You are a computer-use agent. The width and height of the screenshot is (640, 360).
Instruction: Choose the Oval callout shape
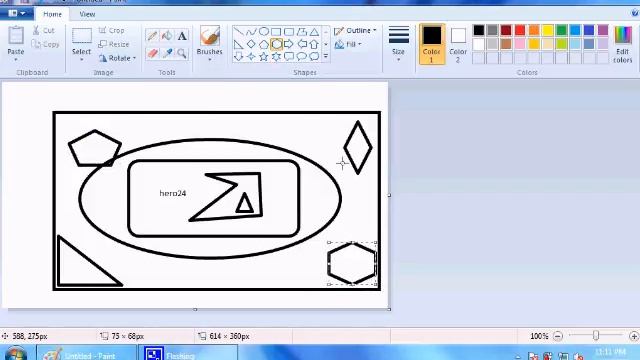(302, 56)
